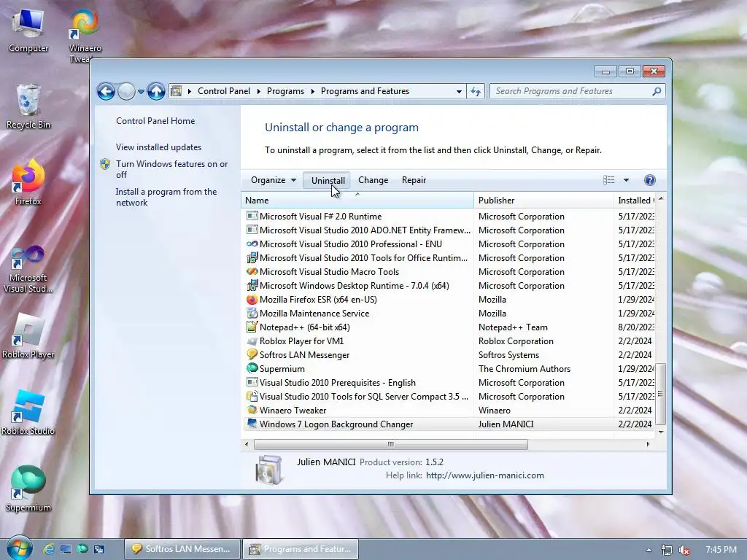
Task: Open the address bar history dropdown
Action: pos(459,91)
